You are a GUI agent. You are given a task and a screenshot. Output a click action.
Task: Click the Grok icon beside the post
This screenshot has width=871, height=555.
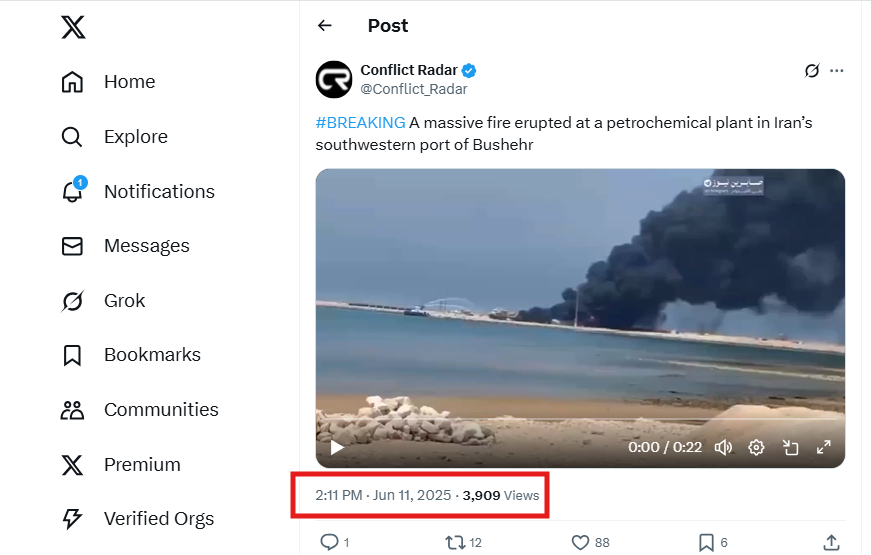coord(812,70)
